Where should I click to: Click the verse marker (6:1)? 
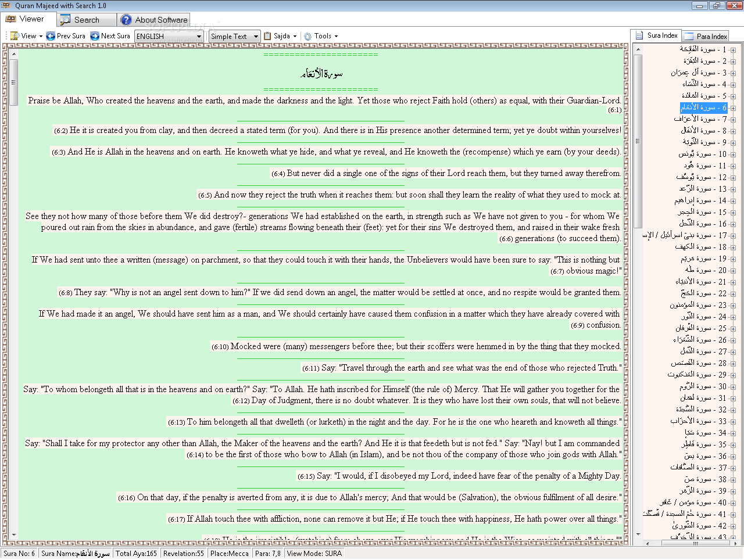point(614,110)
